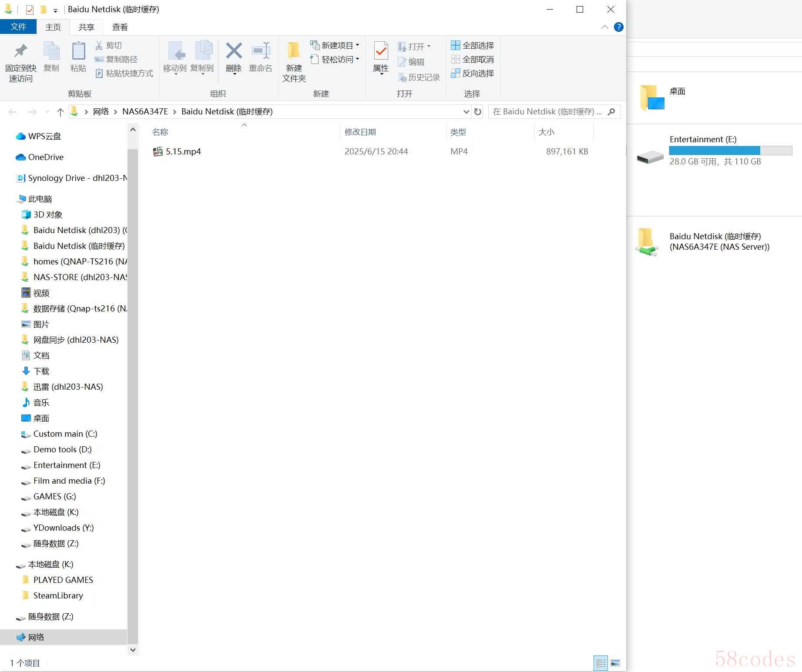Screen dimensions: 802x672
Task: Sort by 大小 column header
Action: (x=546, y=132)
